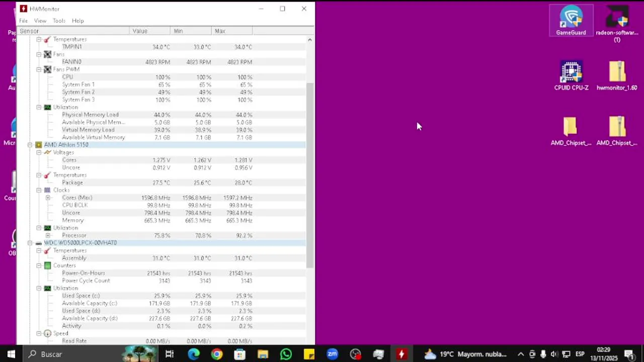The image size is (644, 362).
Task: Select the TMPIN1 sensor row
Action: (161, 47)
